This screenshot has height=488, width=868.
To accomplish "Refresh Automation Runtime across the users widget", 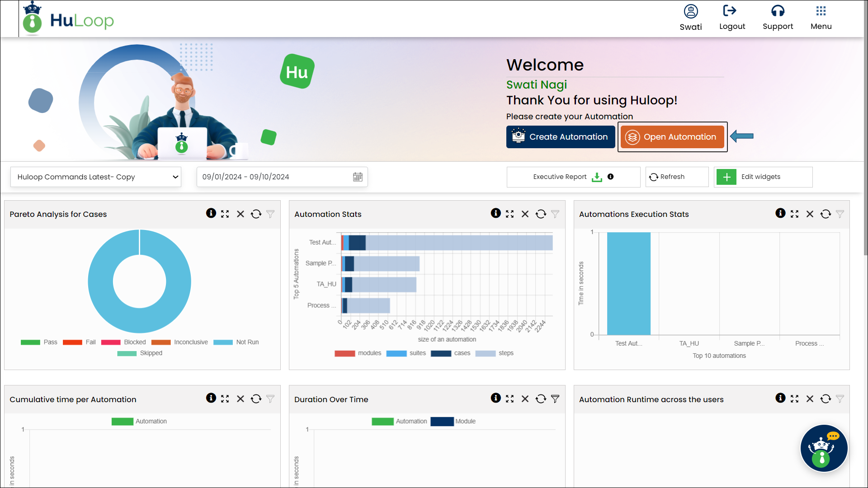I will pyautogui.click(x=826, y=399).
